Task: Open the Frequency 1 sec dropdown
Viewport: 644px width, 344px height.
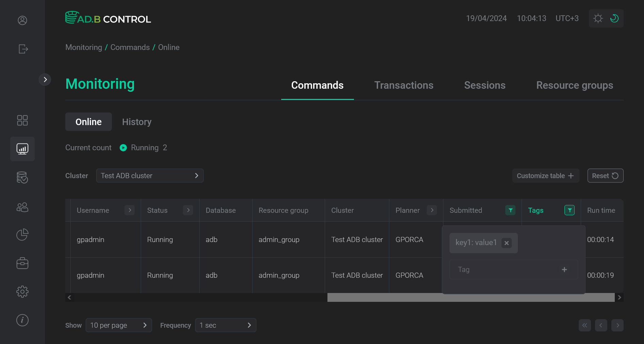Action: (x=225, y=325)
